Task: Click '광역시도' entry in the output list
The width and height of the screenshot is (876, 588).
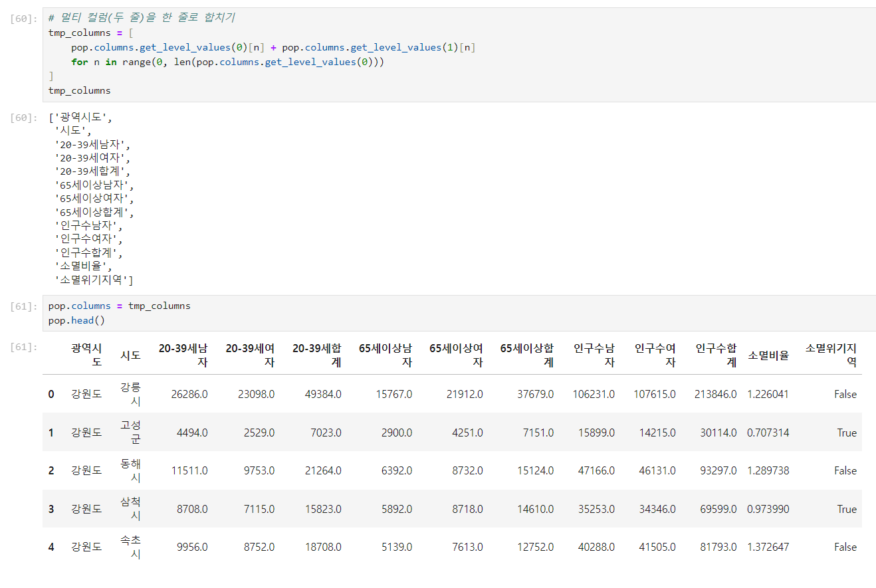Action: click(x=84, y=118)
